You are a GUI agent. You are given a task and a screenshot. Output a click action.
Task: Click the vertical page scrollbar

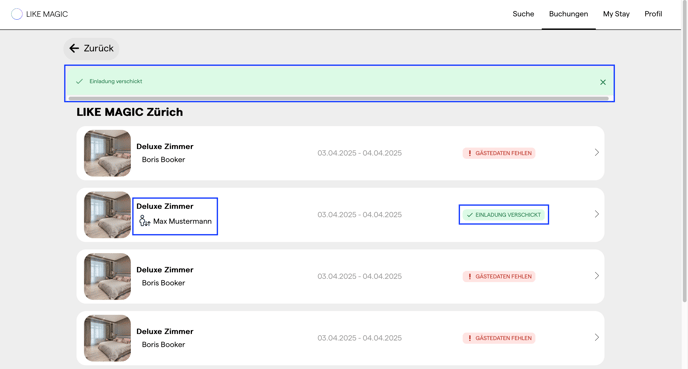[684, 151]
